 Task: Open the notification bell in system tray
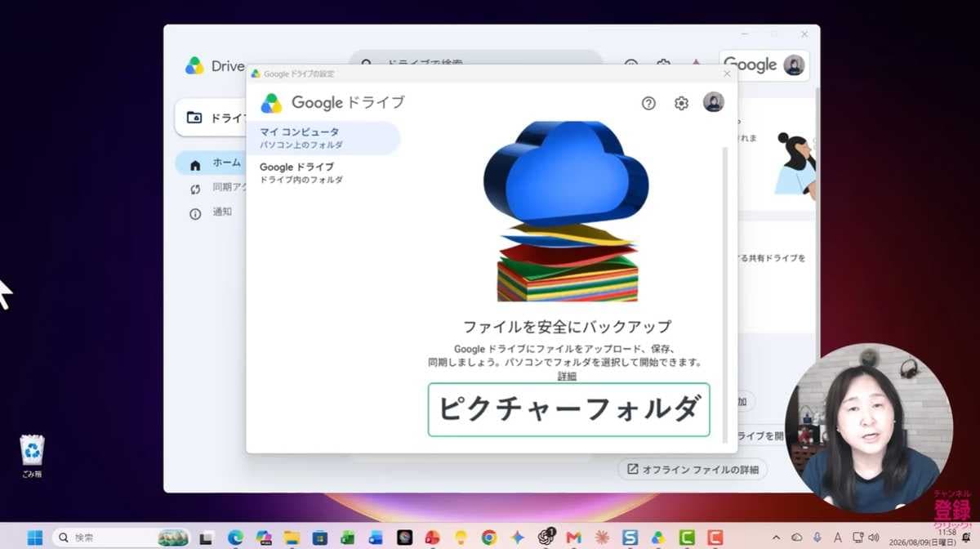pyautogui.click(x=966, y=538)
